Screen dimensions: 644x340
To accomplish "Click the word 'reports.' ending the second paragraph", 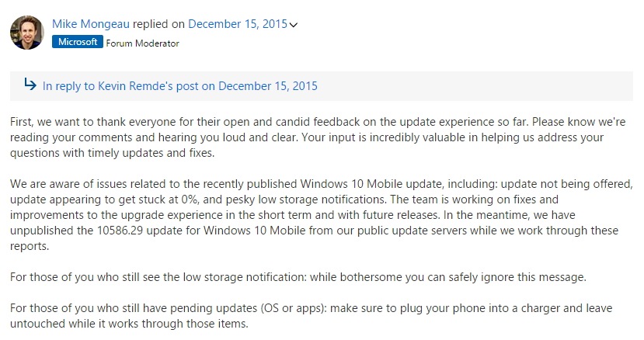I will click(x=30, y=246).
